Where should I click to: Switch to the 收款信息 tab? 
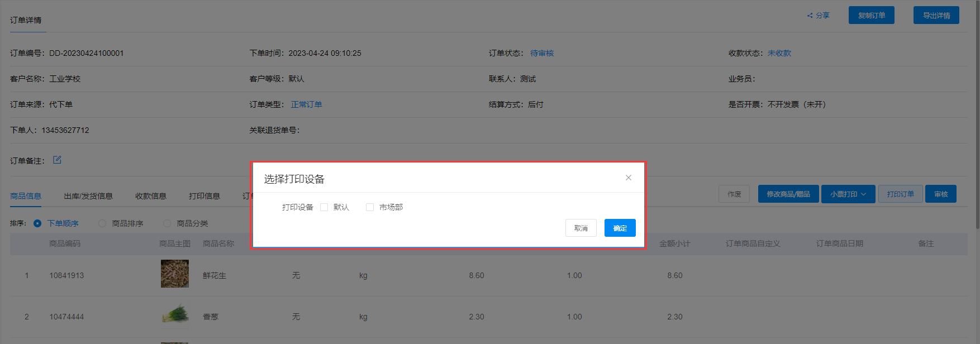150,196
